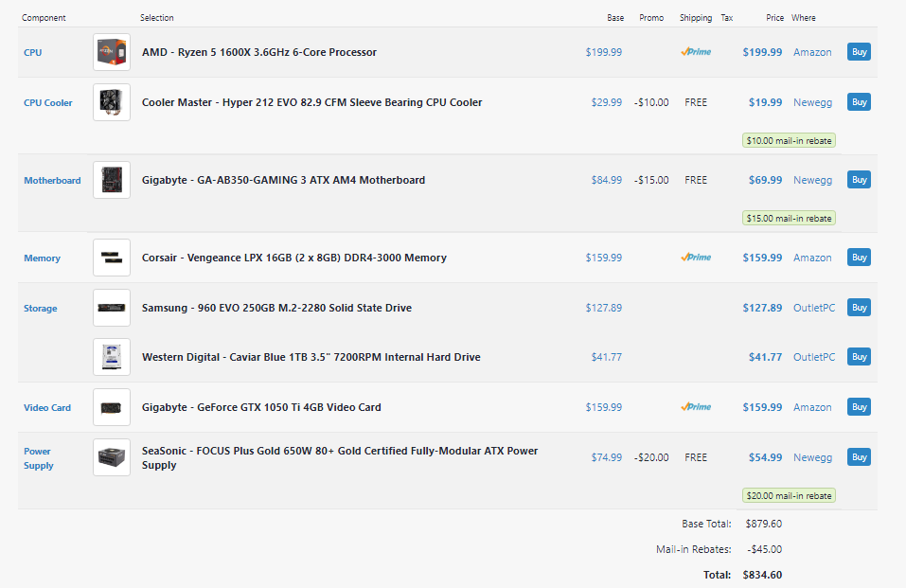
Task: Open the Ryzen 5 1600X product thumbnail
Action: coord(112,52)
